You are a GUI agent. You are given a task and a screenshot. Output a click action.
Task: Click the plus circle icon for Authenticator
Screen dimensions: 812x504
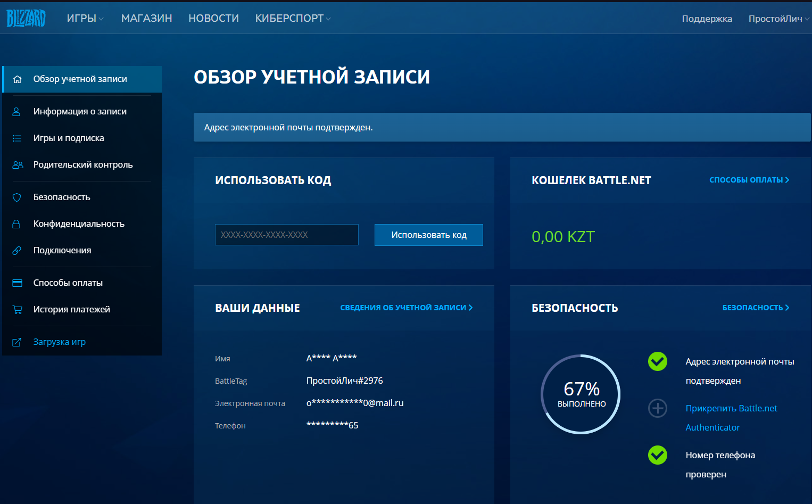pos(658,408)
